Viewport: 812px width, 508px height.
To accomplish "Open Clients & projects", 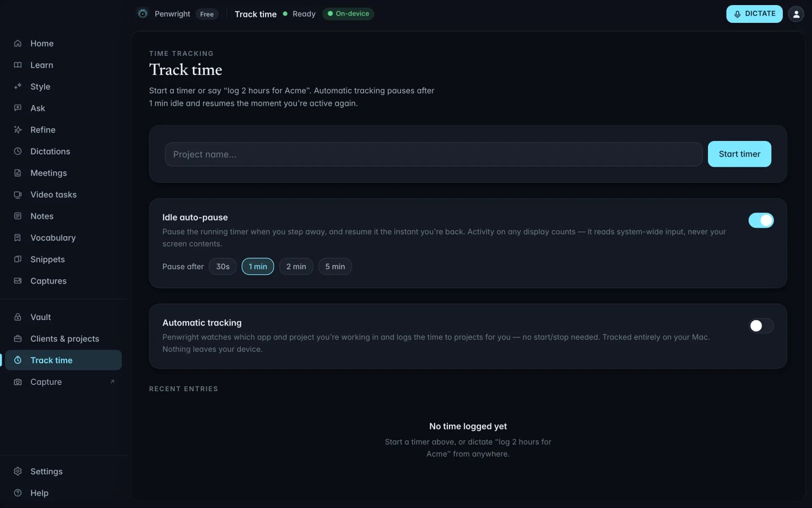I will click(x=63, y=338).
